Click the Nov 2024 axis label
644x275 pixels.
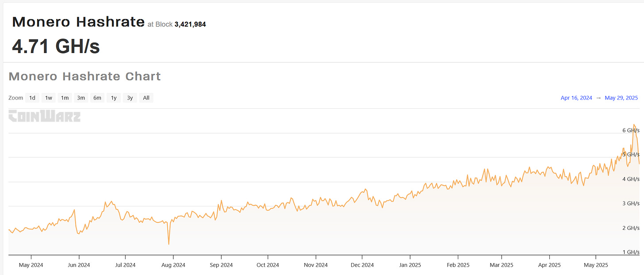click(x=316, y=265)
